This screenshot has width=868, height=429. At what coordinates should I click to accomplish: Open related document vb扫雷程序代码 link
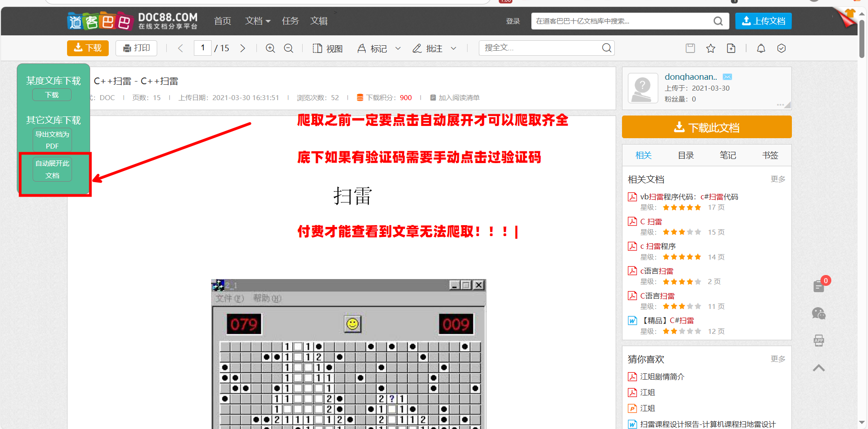point(689,197)
